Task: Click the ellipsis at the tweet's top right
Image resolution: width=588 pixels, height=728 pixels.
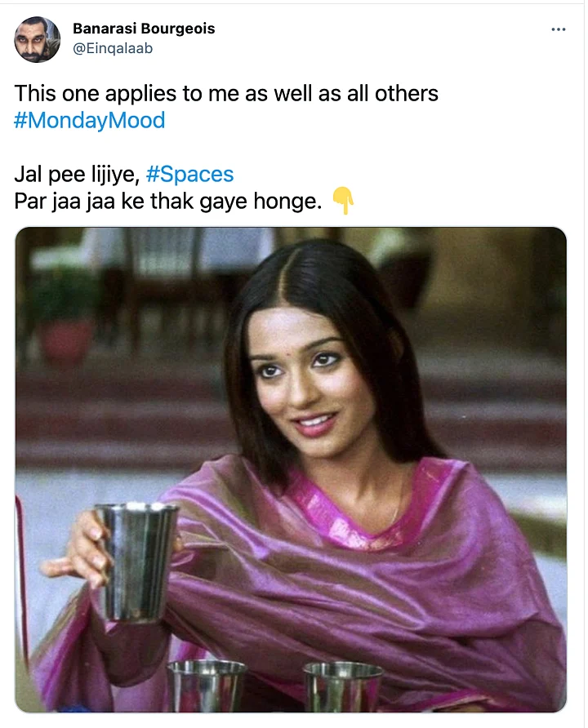Action: (x=559, y=28)
